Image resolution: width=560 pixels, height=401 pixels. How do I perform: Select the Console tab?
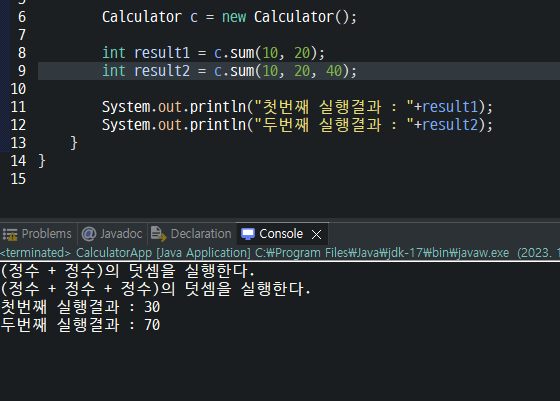click(281, 234)
